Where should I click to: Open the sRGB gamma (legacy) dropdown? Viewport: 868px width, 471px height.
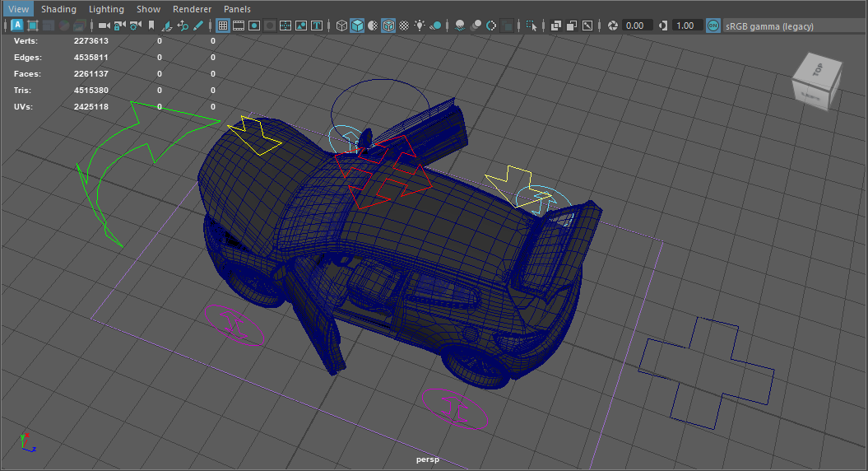(x=769, y=26)
